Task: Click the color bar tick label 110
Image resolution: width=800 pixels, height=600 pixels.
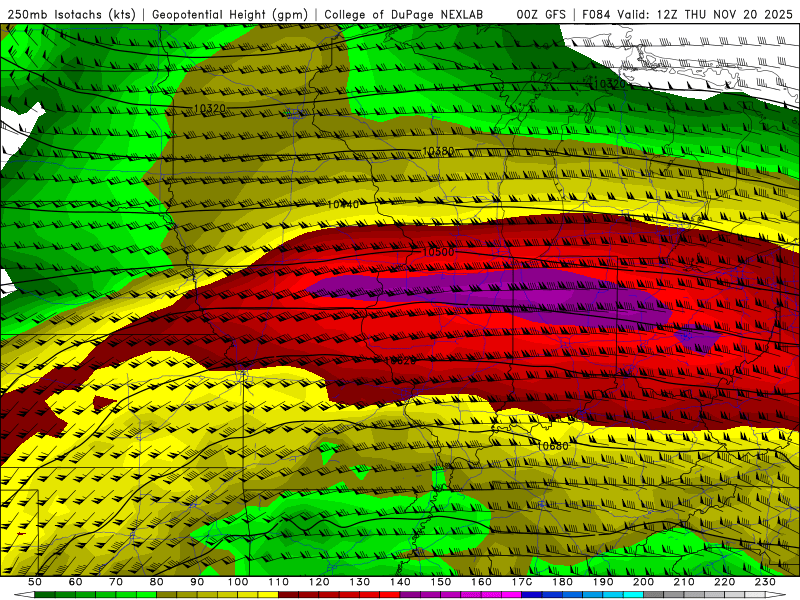Action: [x=279, y=582]
